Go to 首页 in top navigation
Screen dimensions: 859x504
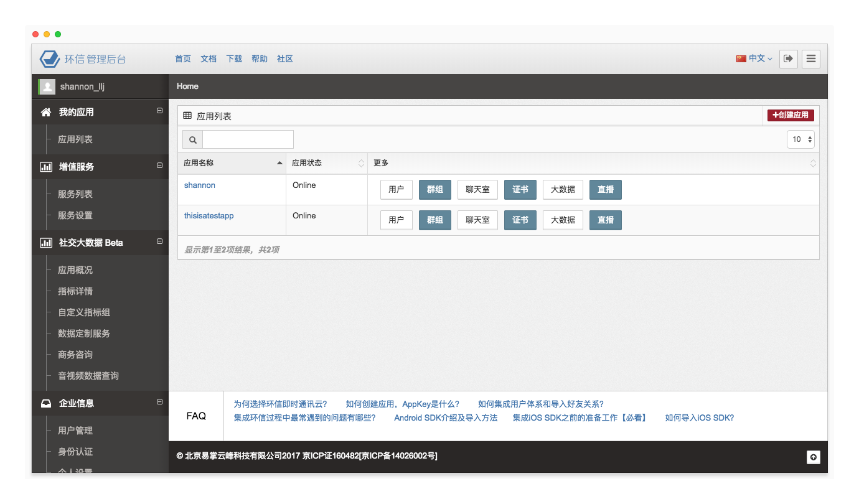click(x=183, y=58)
